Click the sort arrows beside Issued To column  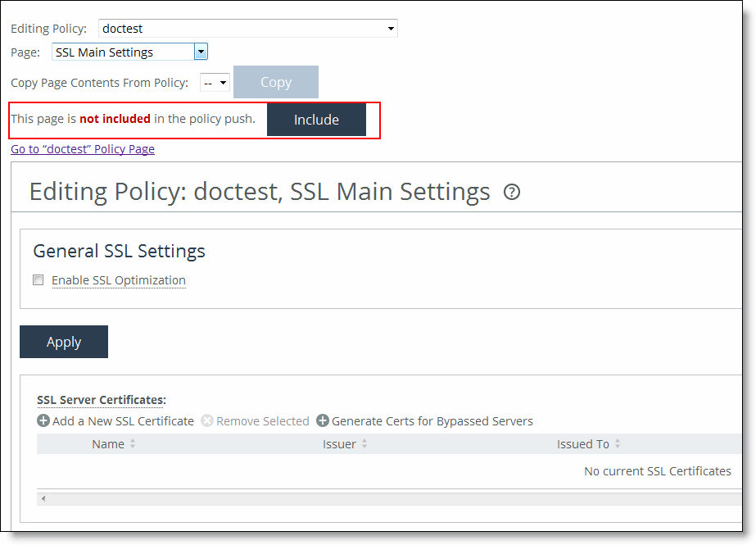[x=618, y=444]
